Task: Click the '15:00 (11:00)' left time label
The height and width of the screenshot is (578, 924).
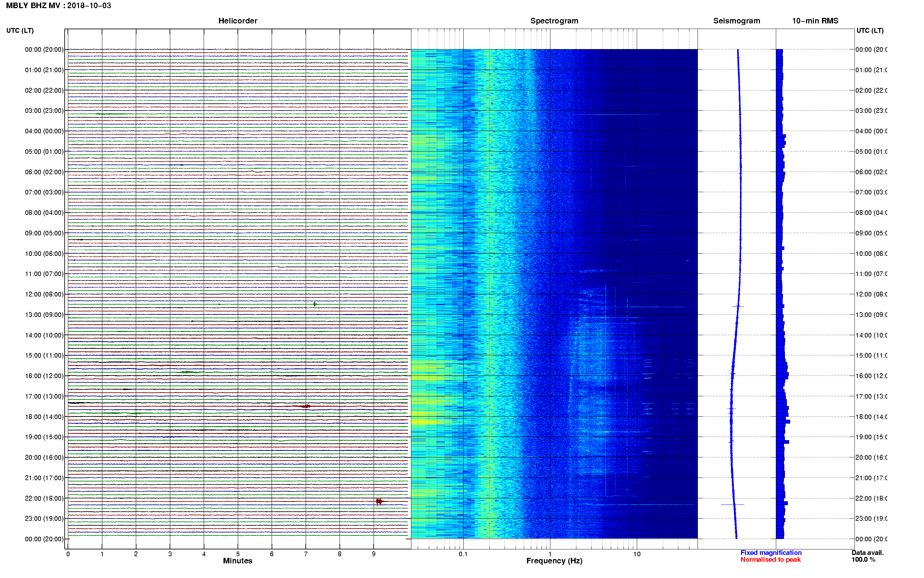Action: coord(44,356)
